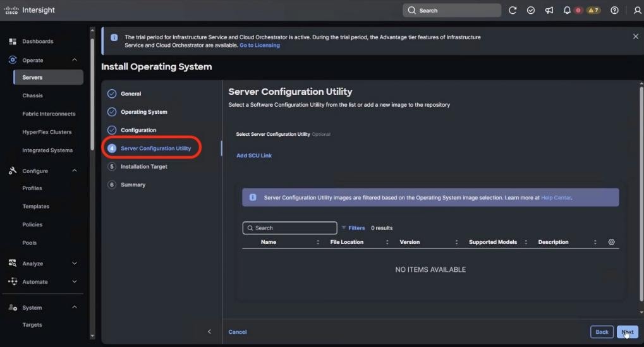Follow the Go to Licensing link
This screenshot has height=347, width=644.
[x=260, y=45]
